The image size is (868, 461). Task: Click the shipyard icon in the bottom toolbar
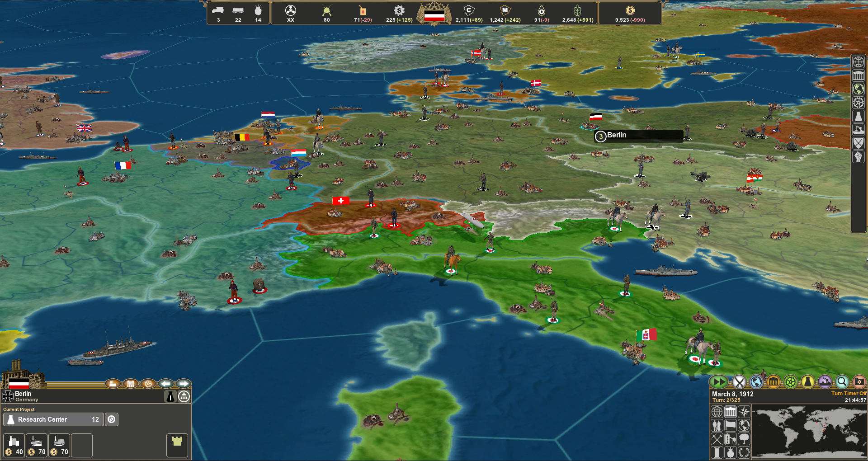pos(825,382)
